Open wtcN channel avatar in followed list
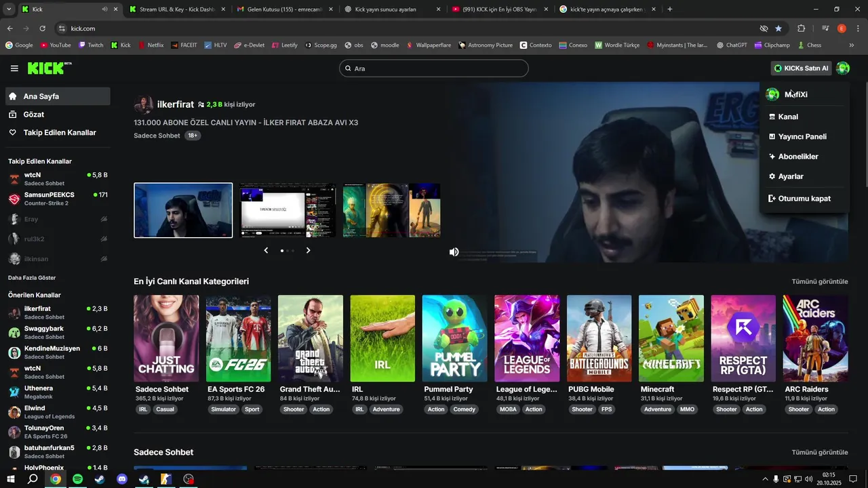The image size is (868, 488). click(x=14, y=179)
